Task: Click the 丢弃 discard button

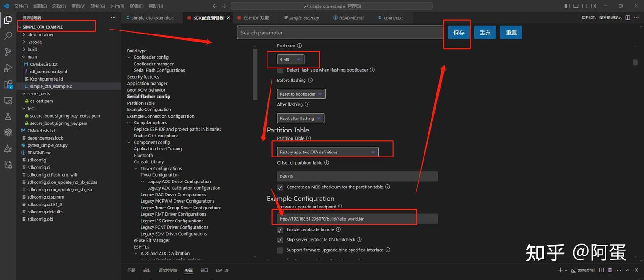Action: click(x=485, y=33)
